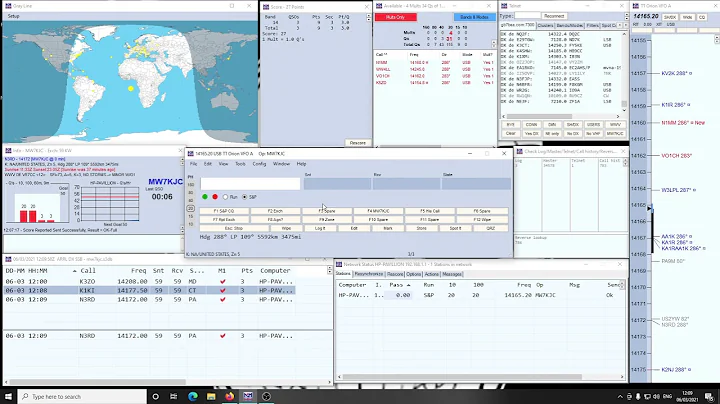Toggle the red Mults Only button
The image size is (720, 404).
point(396,17)
